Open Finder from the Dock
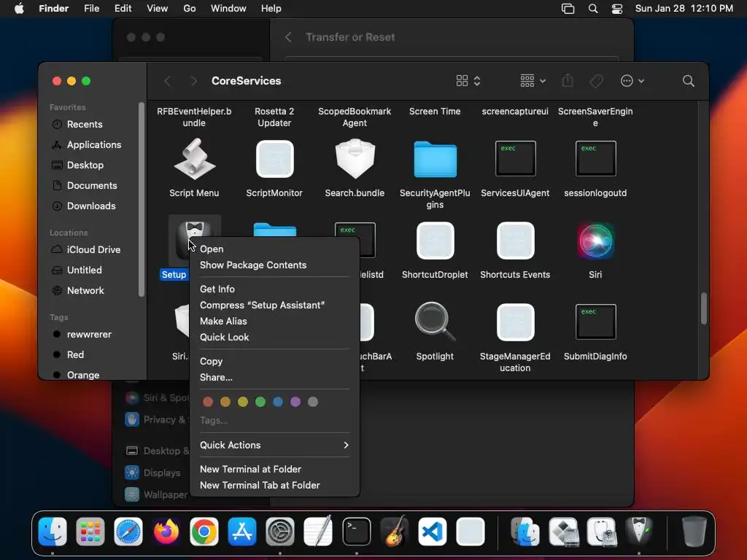Screen dimensions: 747x560 [53, 531]
